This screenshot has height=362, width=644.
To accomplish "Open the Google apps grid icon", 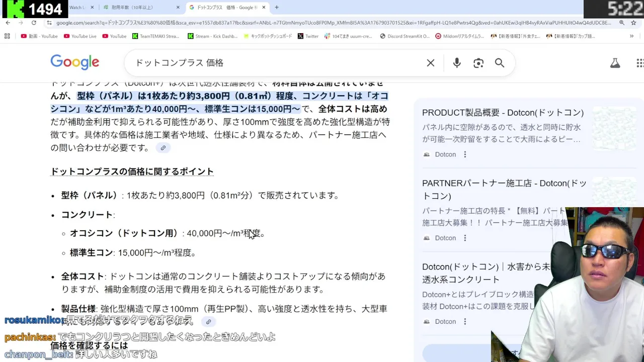I will pyautogui.click(x=639, y=63).
